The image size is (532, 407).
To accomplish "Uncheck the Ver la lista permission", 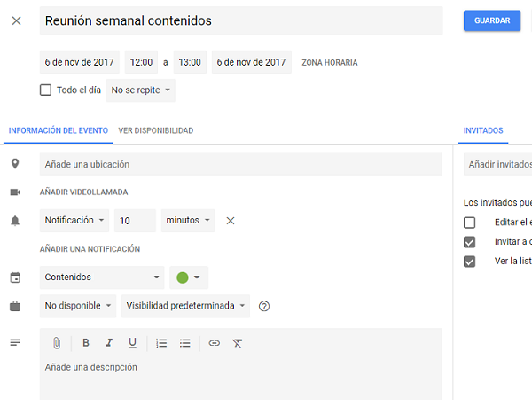I will point(470,262).
